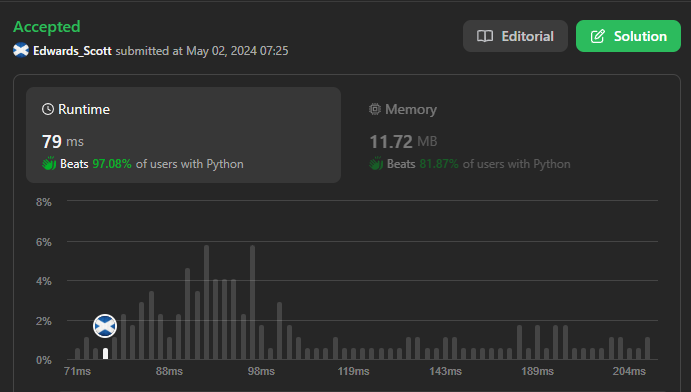Click the pencil edit icon in Solution button
The height and width of the screenshot is (392, 691).
(x=598, y=36)
